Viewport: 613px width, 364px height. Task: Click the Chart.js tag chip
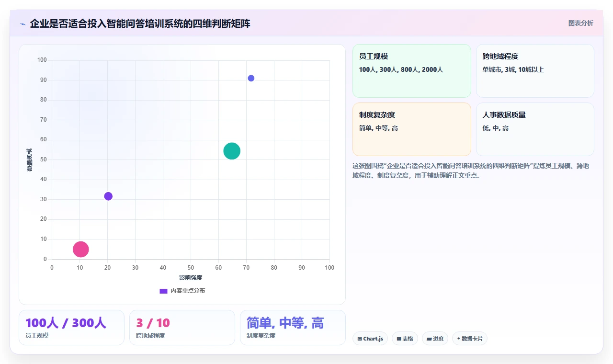370,339
